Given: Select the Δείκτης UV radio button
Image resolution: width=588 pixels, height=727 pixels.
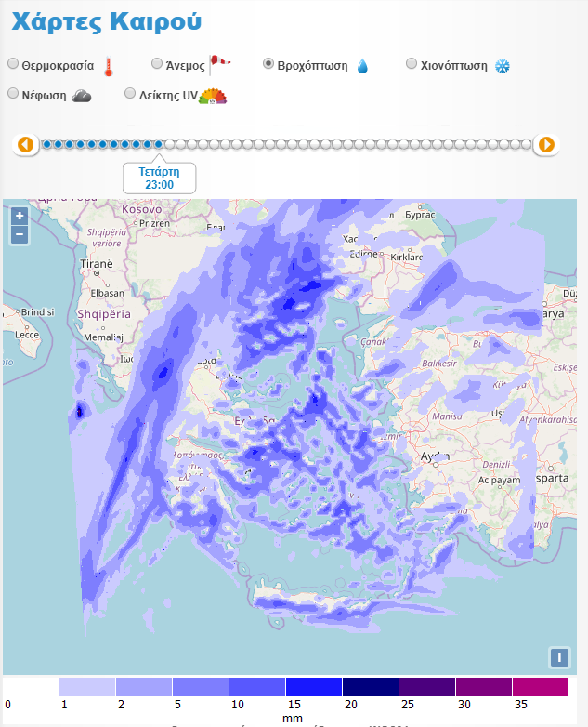Looking at the screenshot, I should [130, 93].
